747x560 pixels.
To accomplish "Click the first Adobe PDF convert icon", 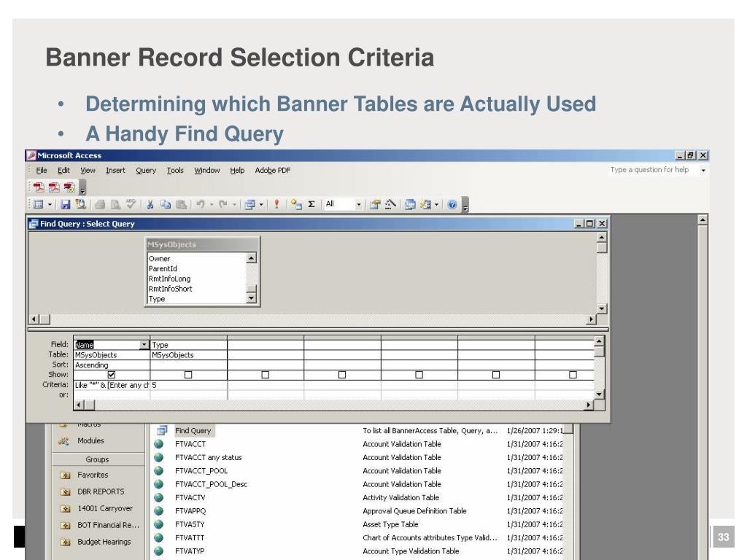I will pyautogui.click(x=39, y=187).
